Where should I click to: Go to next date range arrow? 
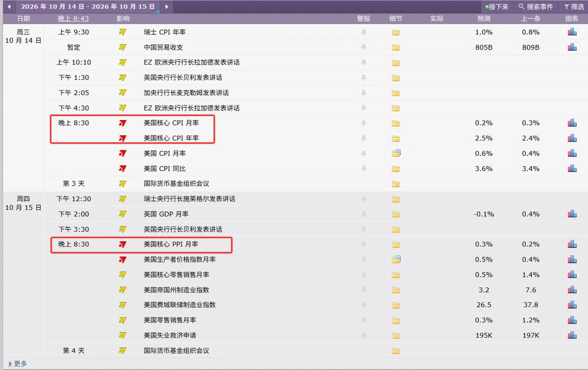[x=167, y=6]
